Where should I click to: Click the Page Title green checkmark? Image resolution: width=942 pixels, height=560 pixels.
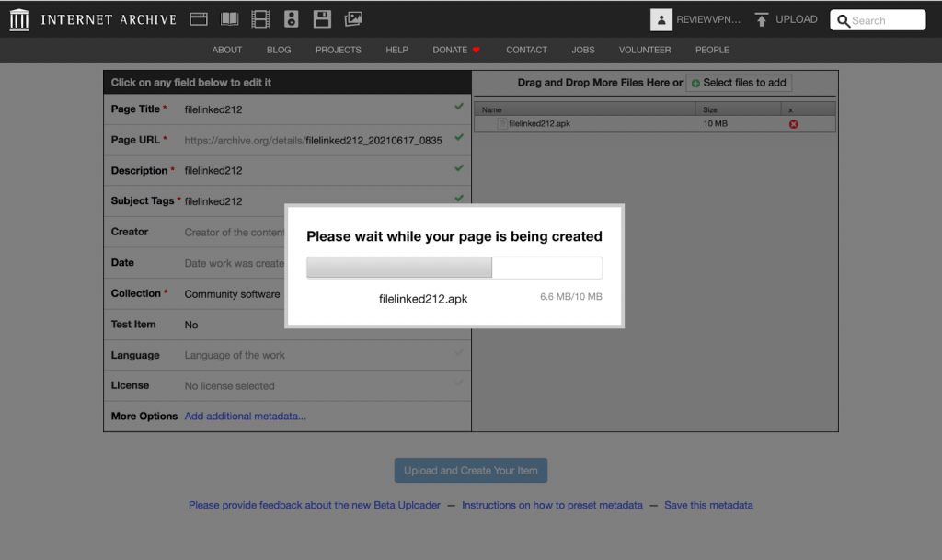coord(459,107)
